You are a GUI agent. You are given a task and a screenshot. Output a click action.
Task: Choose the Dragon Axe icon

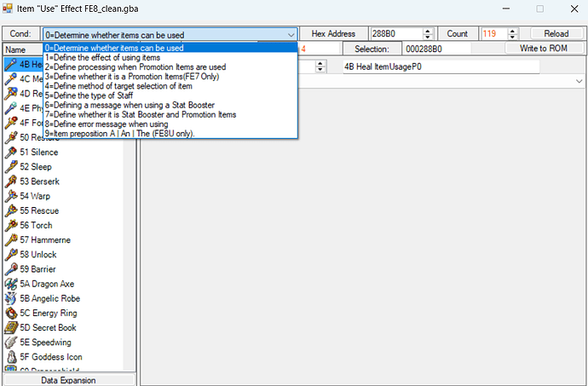click(11, 284)
